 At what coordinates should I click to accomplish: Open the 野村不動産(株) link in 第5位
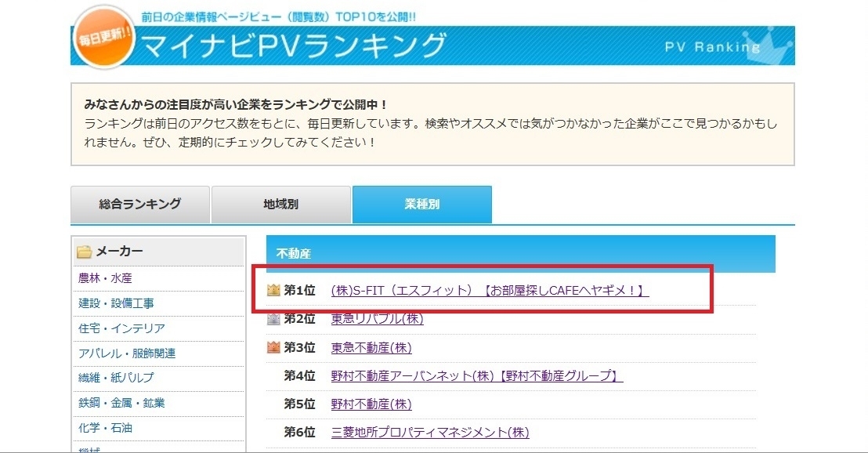[371, 404]
